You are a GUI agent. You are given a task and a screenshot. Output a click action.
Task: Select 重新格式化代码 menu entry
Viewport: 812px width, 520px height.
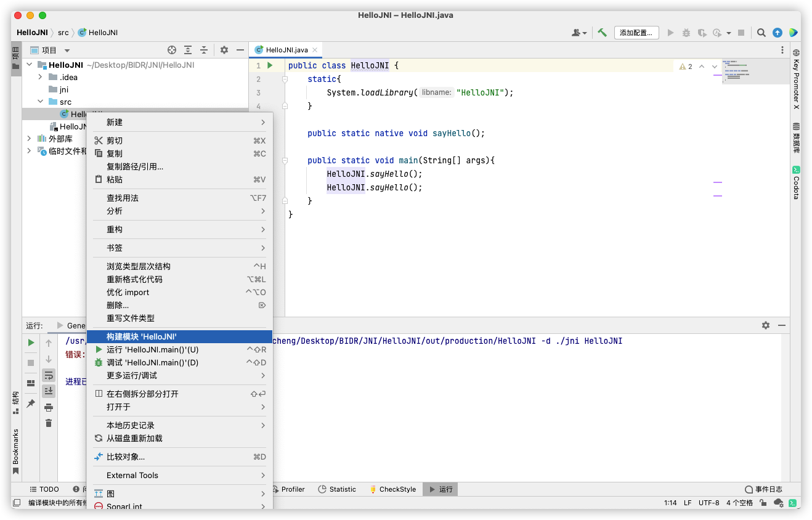179,279
